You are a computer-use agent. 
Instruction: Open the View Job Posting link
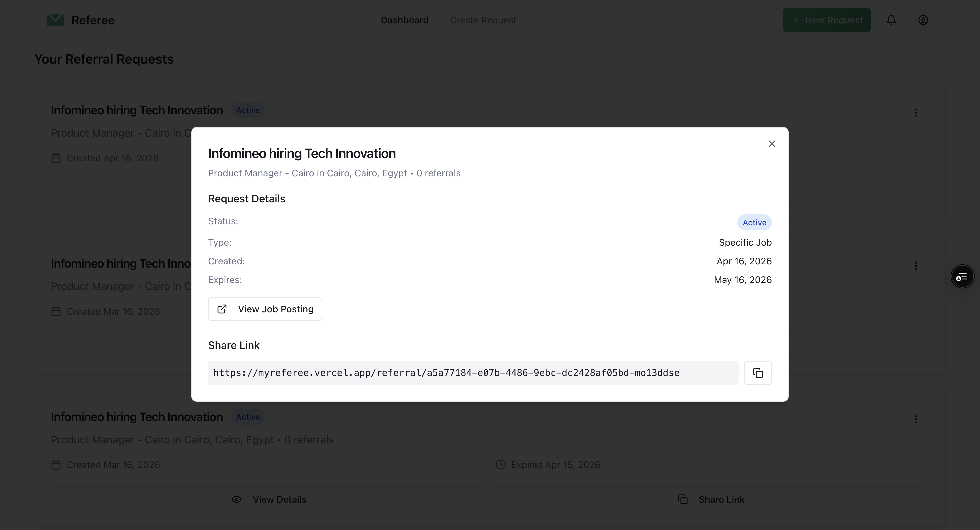pyautogui.click(x=265, y=309)
